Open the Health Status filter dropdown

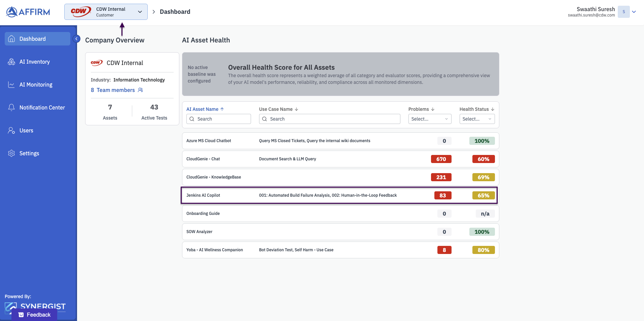(477, 119)
